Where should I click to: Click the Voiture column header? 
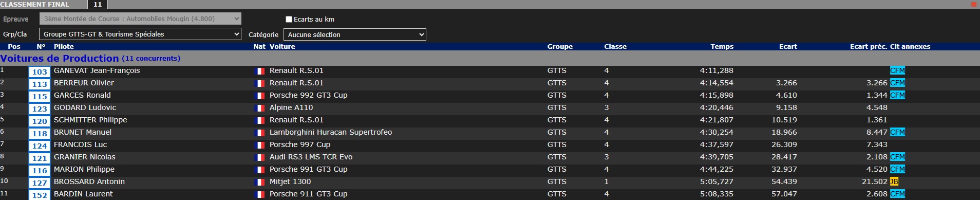pos(282,46)
